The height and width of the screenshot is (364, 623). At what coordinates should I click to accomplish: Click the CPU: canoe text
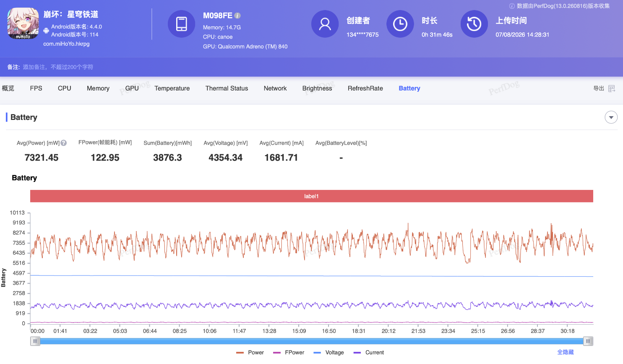218,37
